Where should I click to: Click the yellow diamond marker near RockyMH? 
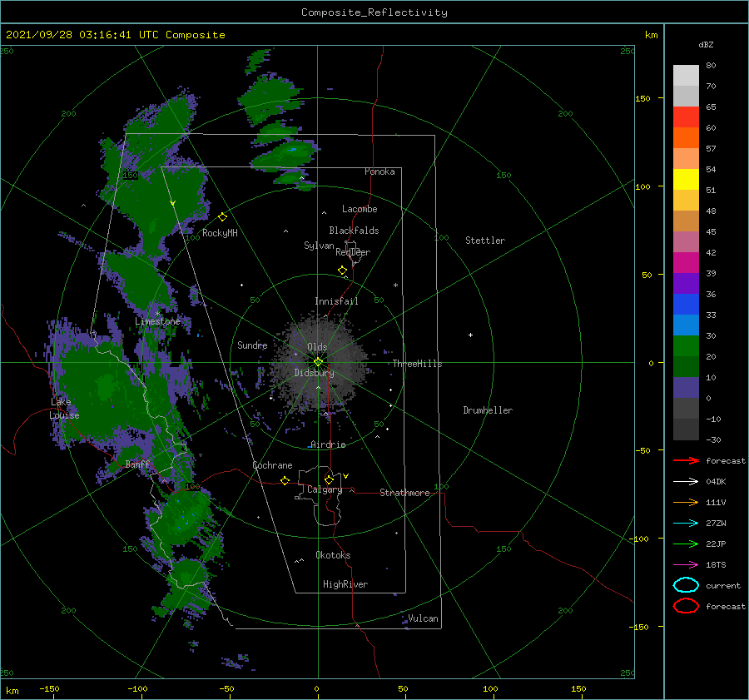pos(222,217)
